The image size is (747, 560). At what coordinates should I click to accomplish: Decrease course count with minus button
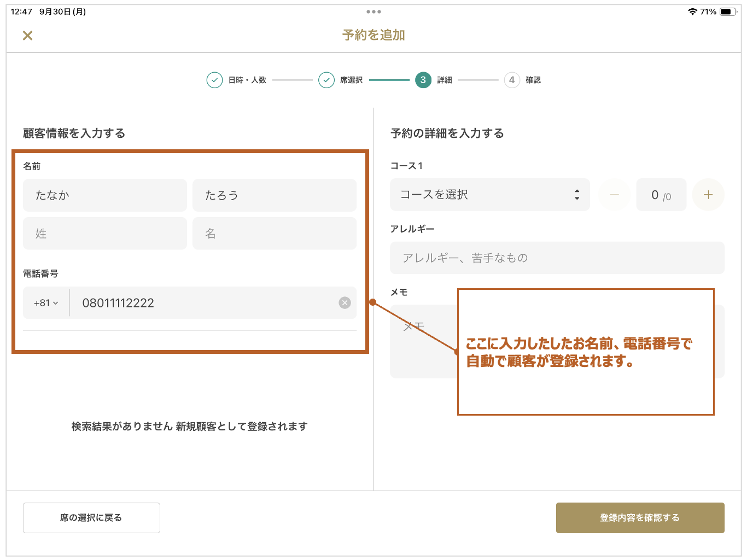(614, 195)
